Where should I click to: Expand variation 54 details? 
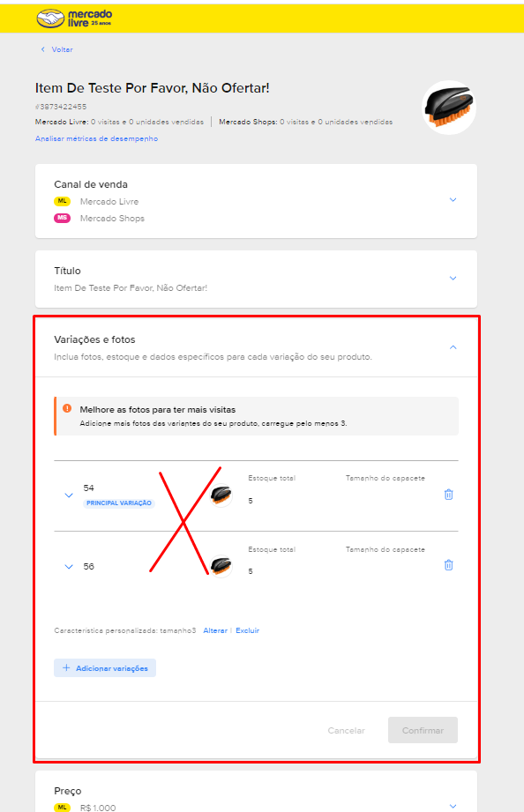69,495
